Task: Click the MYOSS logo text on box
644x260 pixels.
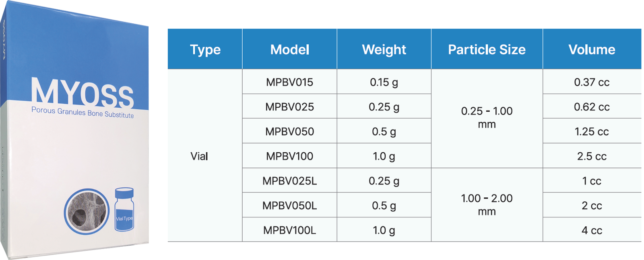Action: [x=83, y=93]
